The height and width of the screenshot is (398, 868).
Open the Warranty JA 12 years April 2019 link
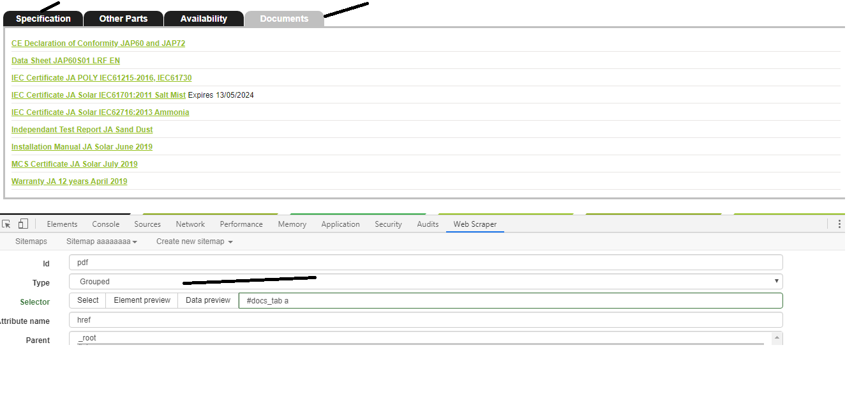[69, 181]
